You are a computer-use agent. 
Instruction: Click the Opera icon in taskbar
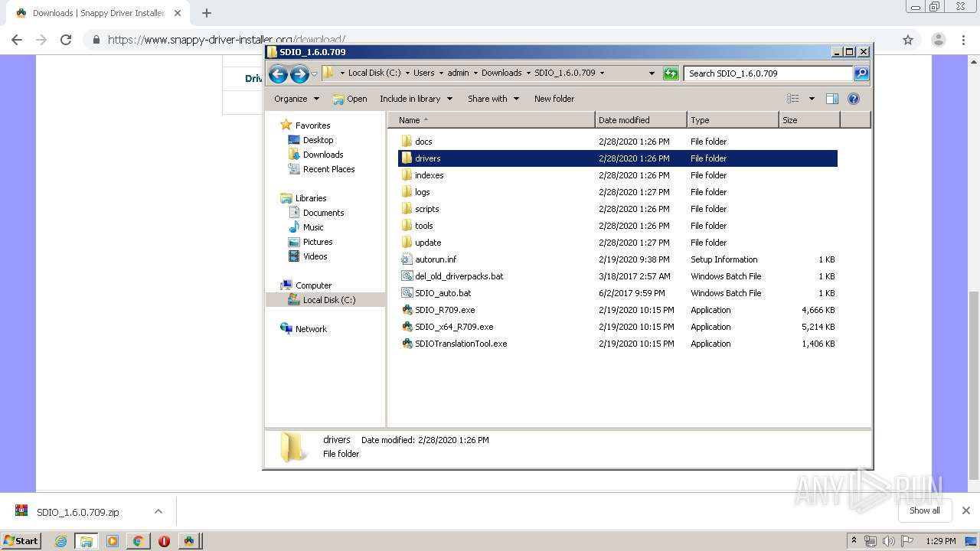(164, 541)
